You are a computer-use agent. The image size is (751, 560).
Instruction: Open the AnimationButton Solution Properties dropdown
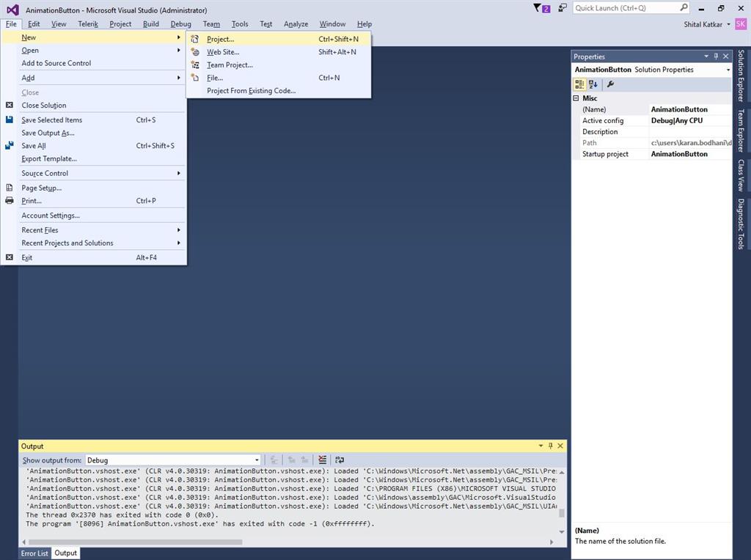(728, 70)
